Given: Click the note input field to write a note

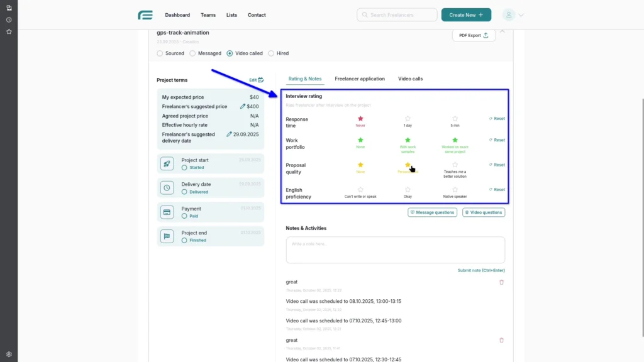Looking at the screenshot, I should click(395, 249).
